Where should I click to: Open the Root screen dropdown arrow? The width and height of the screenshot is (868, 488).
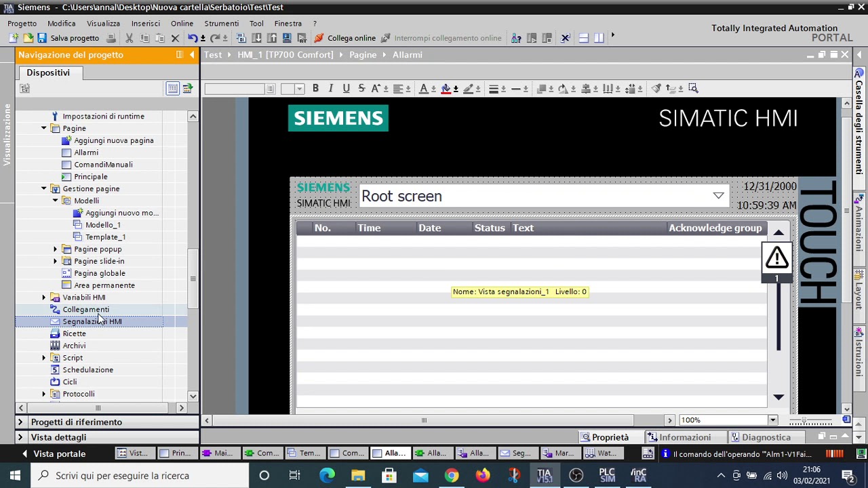tap(718, 196)
